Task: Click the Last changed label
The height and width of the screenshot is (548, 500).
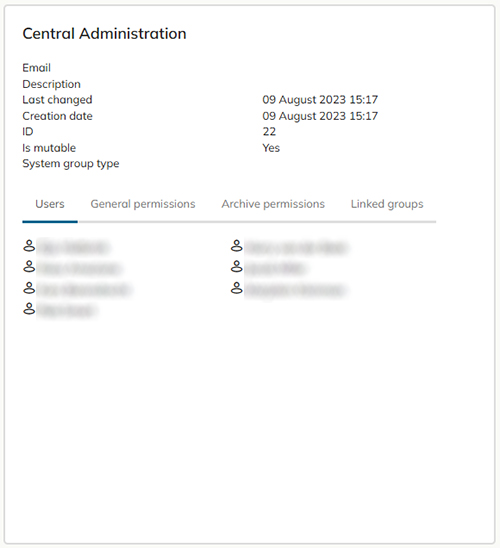Action: 57,100
